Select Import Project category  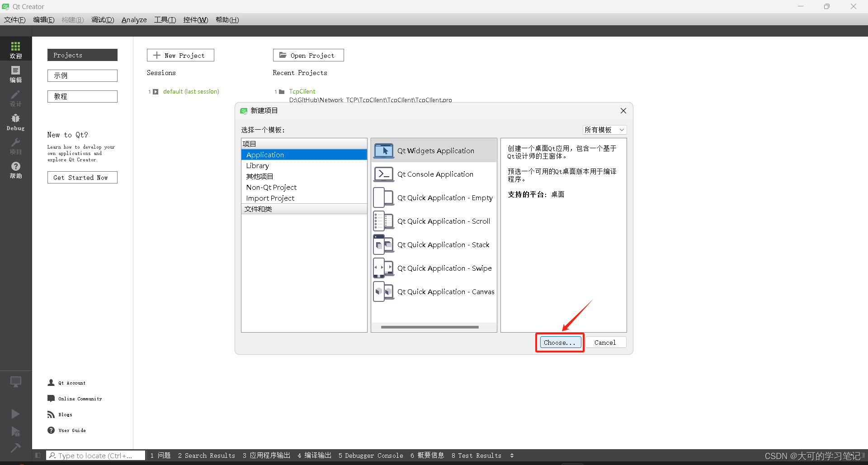304,198
